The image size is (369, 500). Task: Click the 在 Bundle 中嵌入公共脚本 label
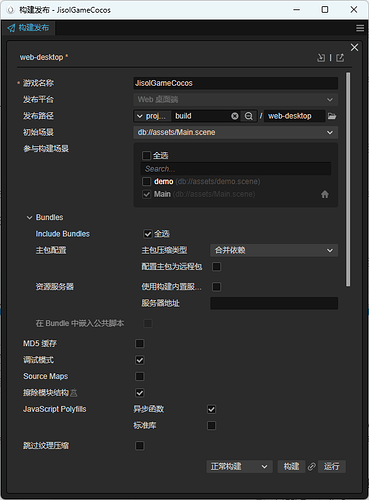tap(80, 323)
